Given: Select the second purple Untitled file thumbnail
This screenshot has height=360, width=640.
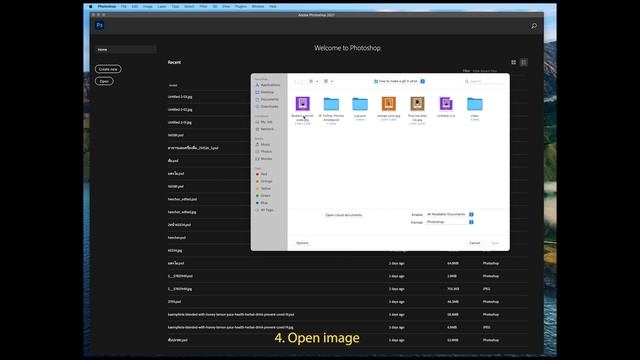Looking at the screenshot, I should pos(446,104).
